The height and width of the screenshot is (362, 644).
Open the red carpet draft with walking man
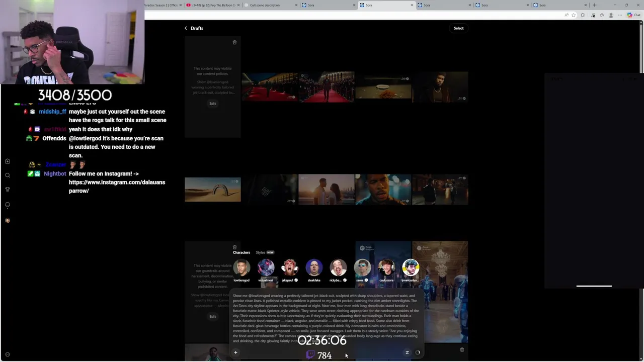327,86
